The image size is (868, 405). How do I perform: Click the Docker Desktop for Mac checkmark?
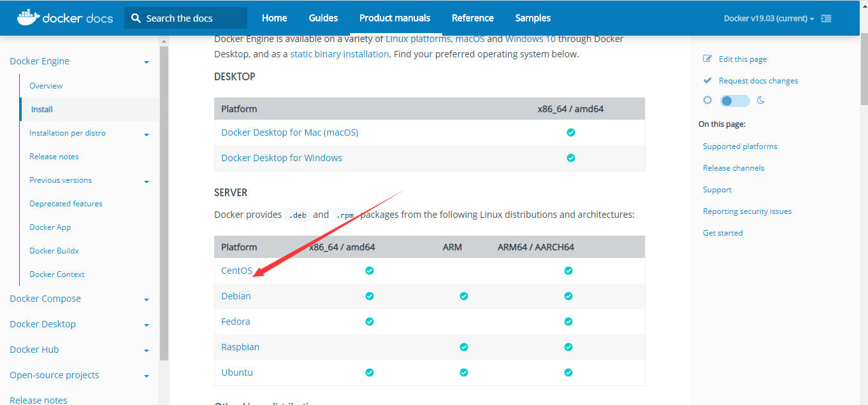tap(571, 132)
